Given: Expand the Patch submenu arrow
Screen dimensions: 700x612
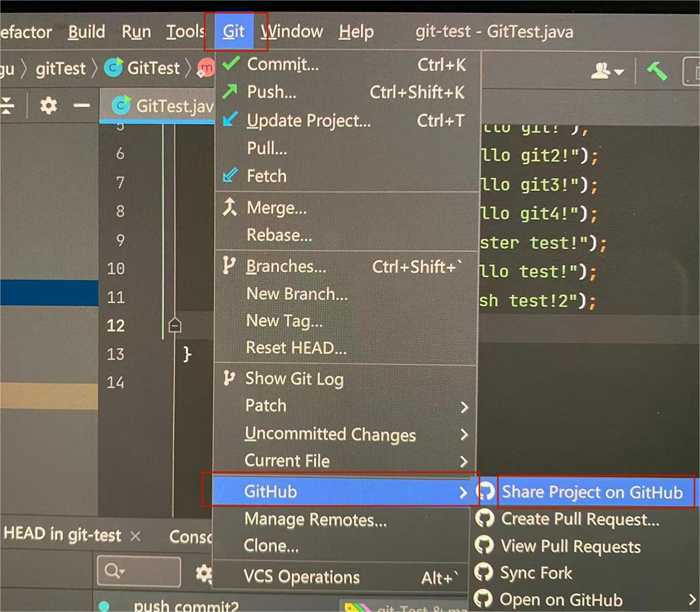Looking at the screenshot, I should click(464, 407).
